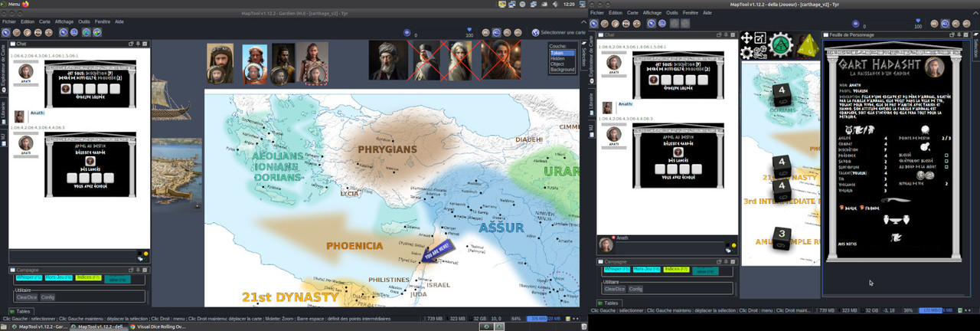Switch to Tables tab in Gardien window

pyautogui.click(x=20, y=311)
